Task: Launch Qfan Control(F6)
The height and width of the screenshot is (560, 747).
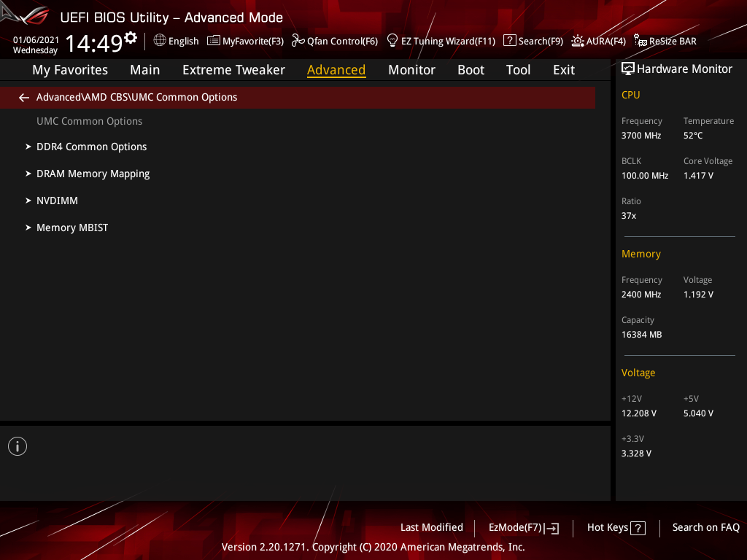Action: (x=342, y=42)
